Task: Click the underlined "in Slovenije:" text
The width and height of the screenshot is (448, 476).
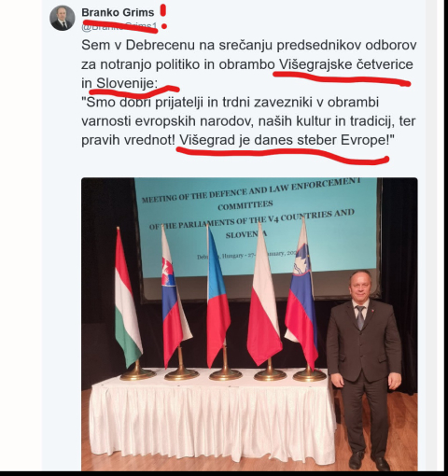Action: 119,83
